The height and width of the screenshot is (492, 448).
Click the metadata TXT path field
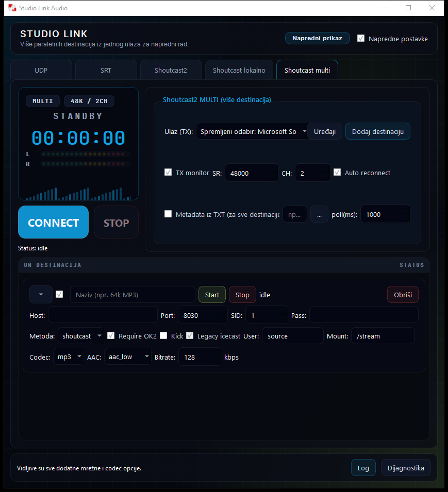295,214
